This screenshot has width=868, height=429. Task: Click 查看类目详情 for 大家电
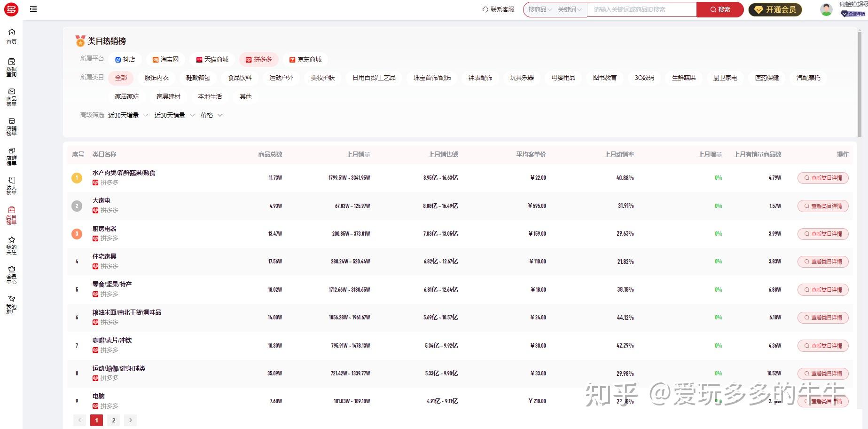click(x=822, y=206)
